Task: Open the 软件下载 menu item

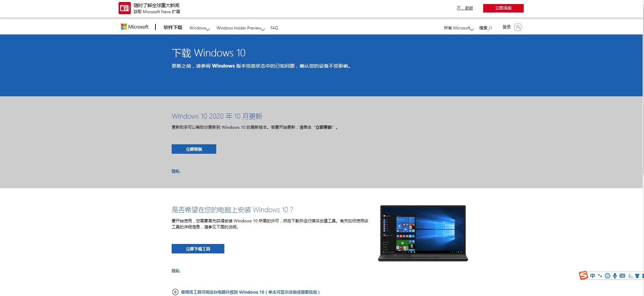Action: click(x=173, y=27)
